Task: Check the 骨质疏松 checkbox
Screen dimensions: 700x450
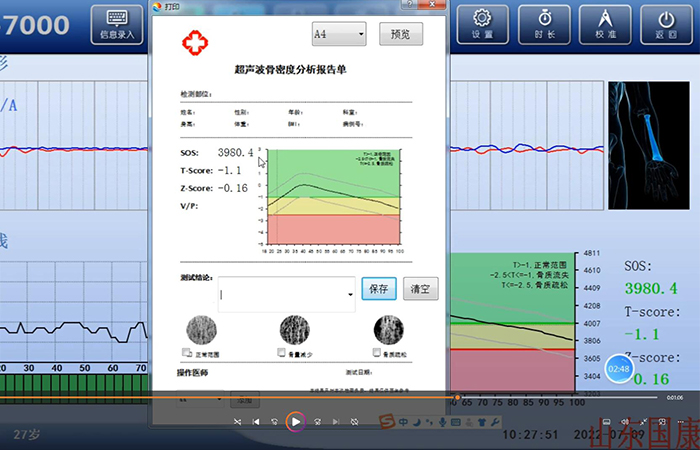Action: tap(377, 353)
